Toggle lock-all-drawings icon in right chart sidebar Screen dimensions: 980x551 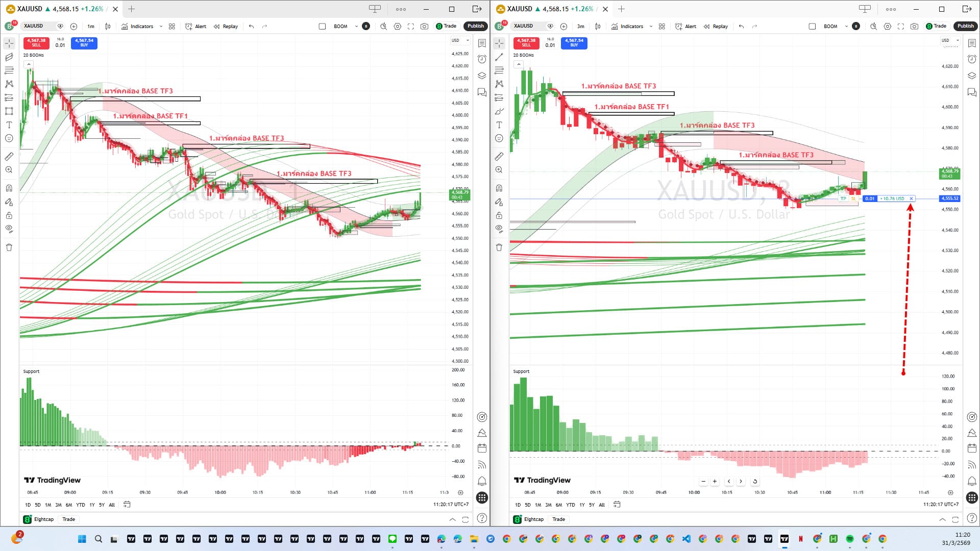coord(499,216)
